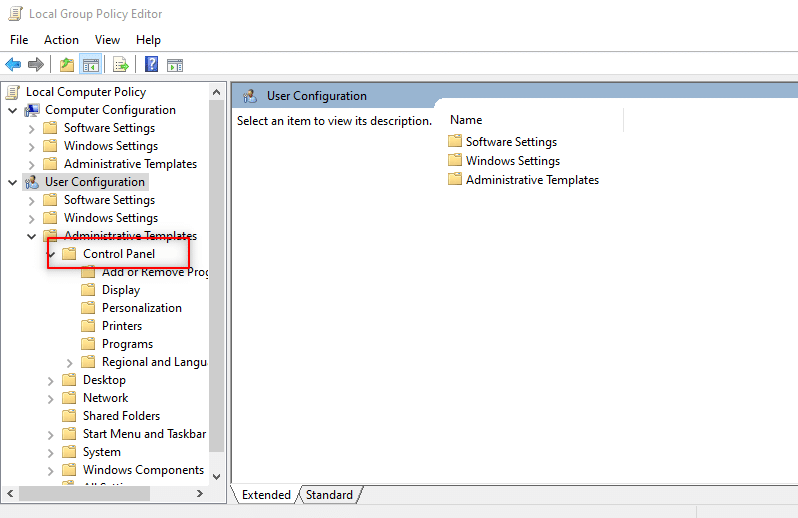Screen dimensions: 798x518
Task: Click the Up One Level folder icon
Action: pos(67,65)
